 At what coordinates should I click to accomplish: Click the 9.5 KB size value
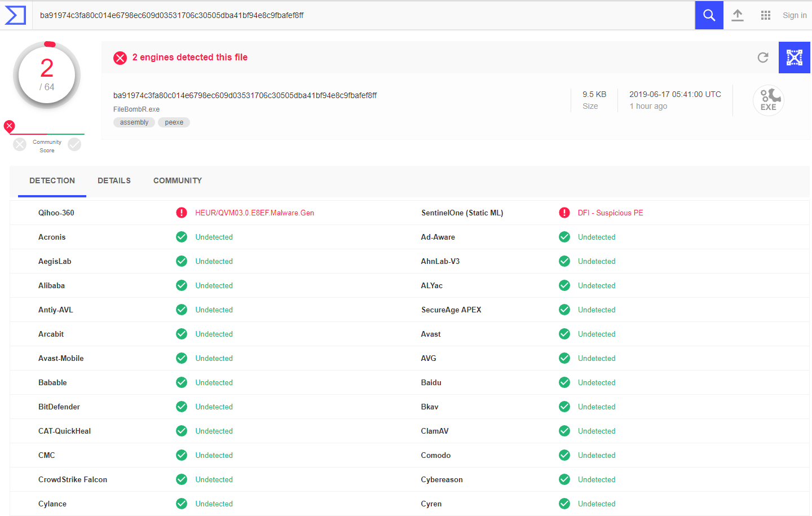(594, 94)
